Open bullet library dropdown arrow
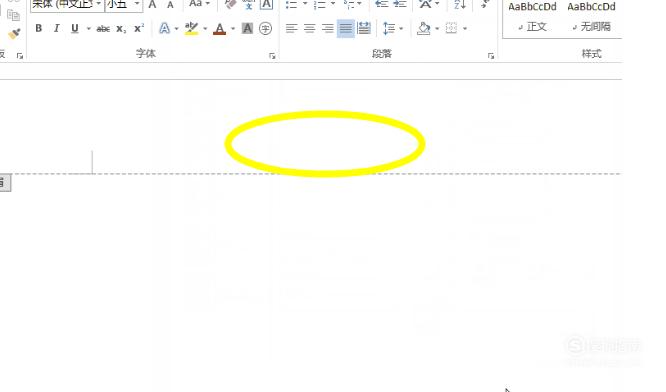This screenshot has height=392, width=666. 305,4
